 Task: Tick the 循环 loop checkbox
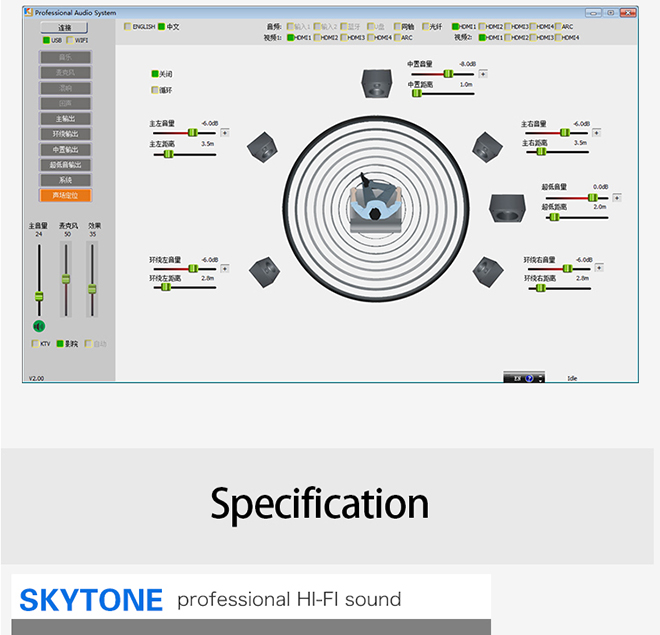point(154,90)
